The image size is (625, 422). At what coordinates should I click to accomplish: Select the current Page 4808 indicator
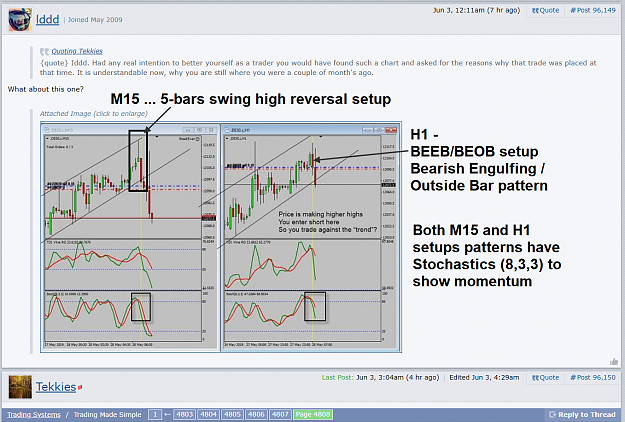pyautogui.click(x=313, y=414)
